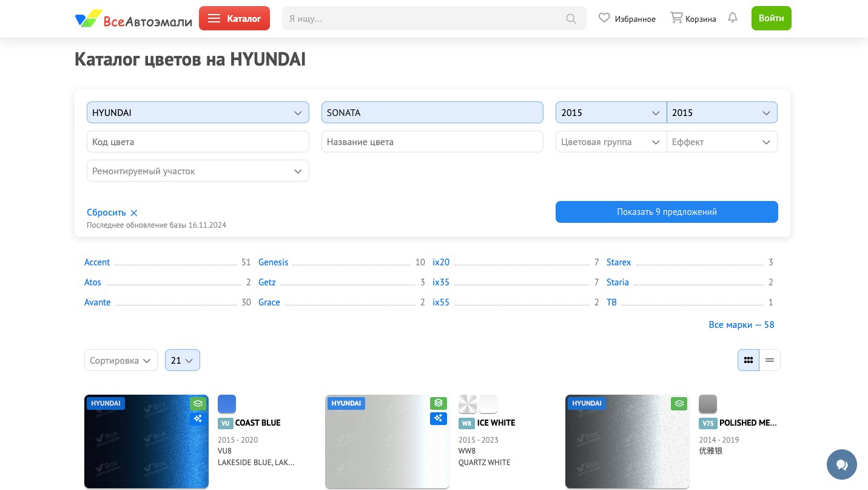
Task: Click the Войти login button
Action: (x=772, y=18)
